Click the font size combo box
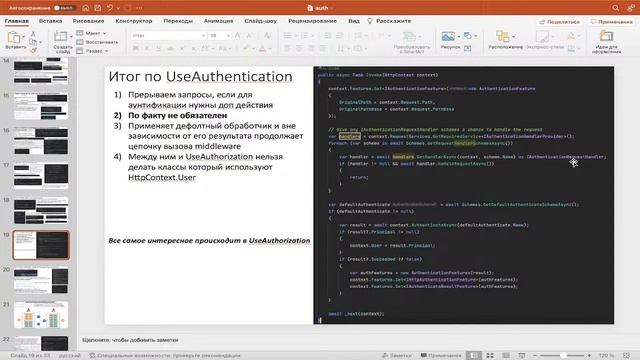This screenshot has height=360, width=640. [220, 36]
